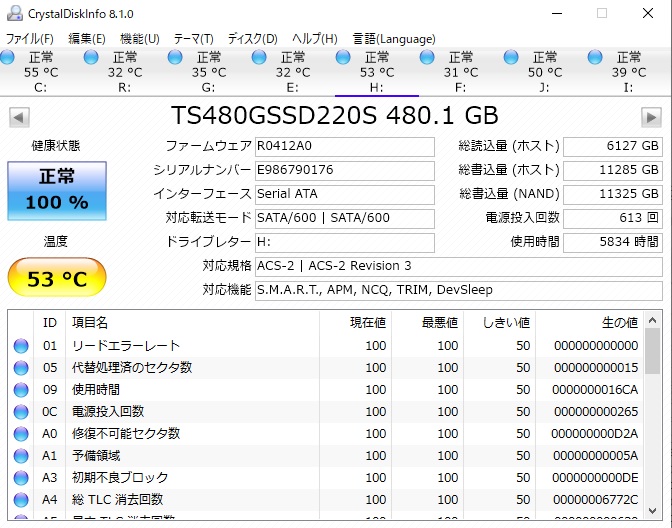
Task: Click the blue status orb for drive H:
Action: pos(343,57)
